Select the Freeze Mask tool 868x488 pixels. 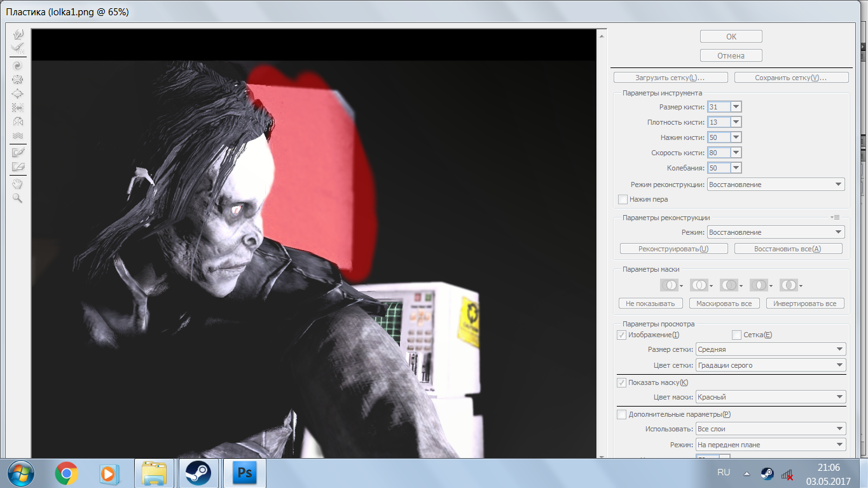[x=18, y=152]
